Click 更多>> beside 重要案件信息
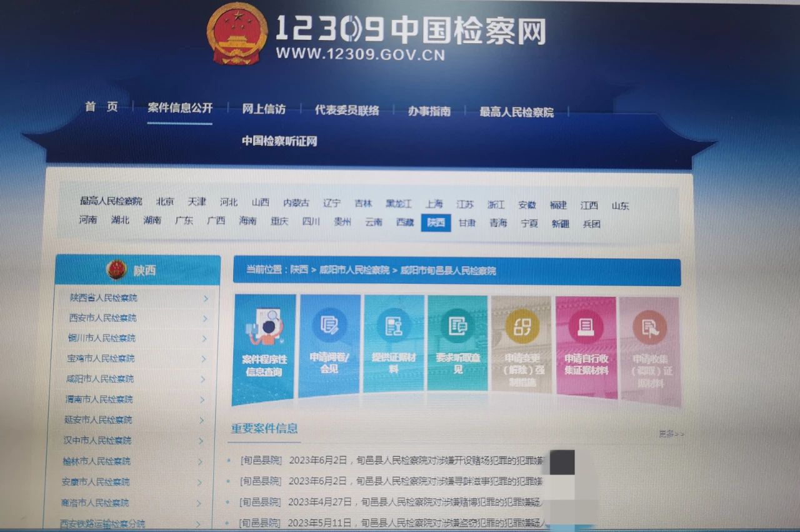This screenshot has width=800, height=532. [671, 433]
